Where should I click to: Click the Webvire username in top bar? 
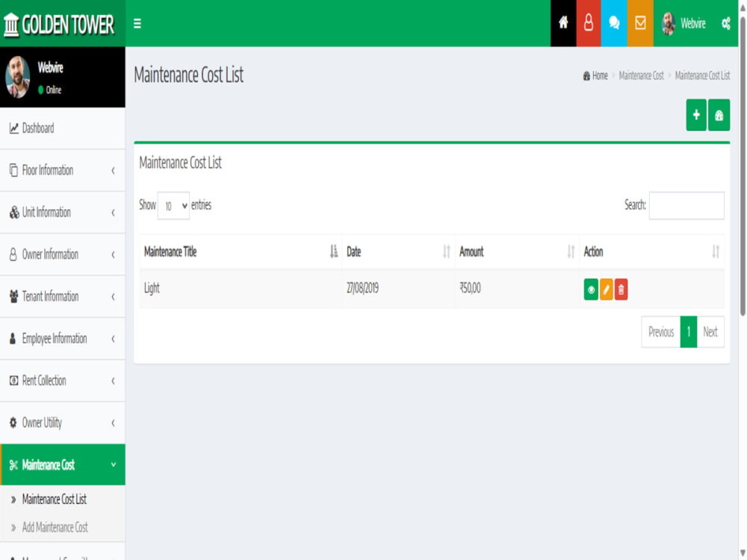coord(692,23)
